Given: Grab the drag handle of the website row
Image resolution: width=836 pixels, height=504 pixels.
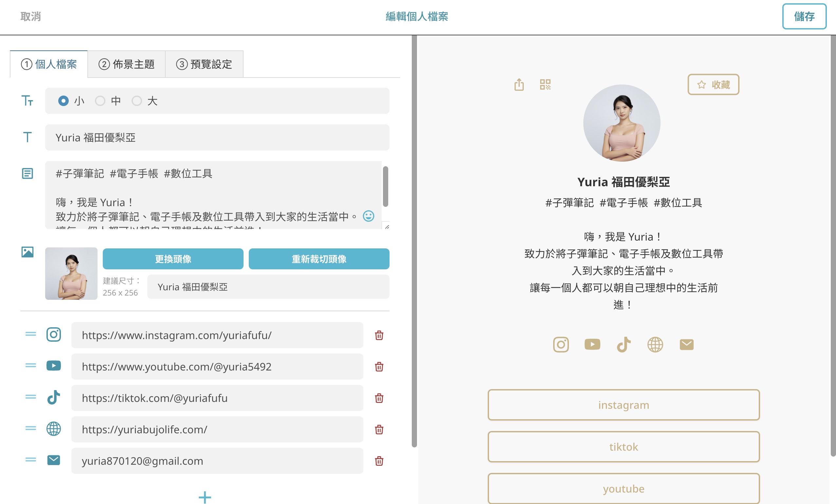Looking at the screenshot, I should click(x=30, y=428).
